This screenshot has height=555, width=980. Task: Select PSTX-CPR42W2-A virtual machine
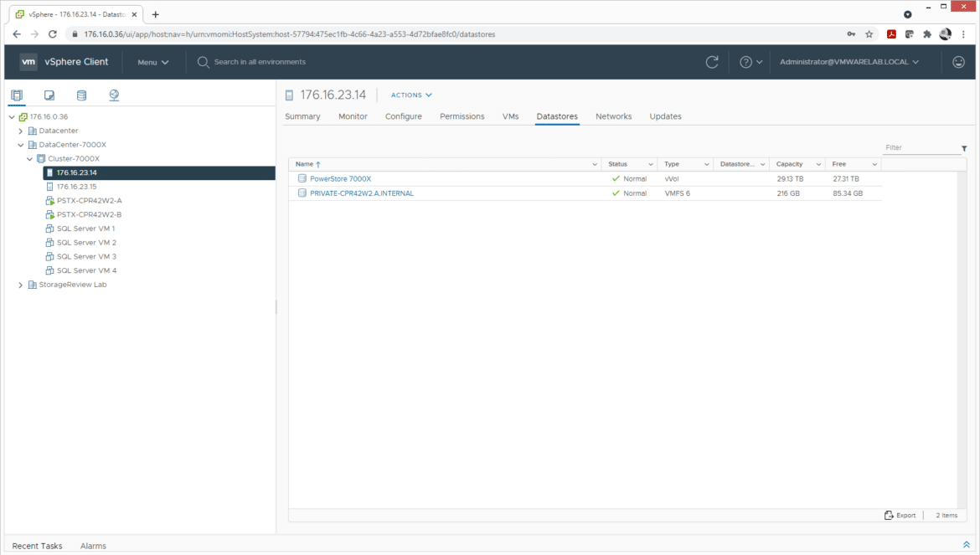[x=89, y=200]
